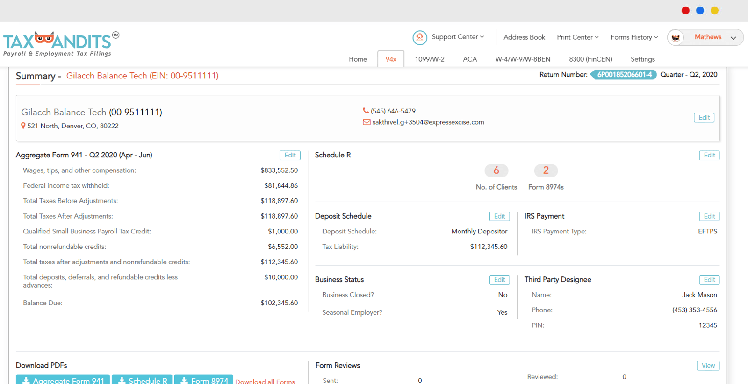Click the return number badge
The height and width of the screenshot is (389, 748).
623,75
